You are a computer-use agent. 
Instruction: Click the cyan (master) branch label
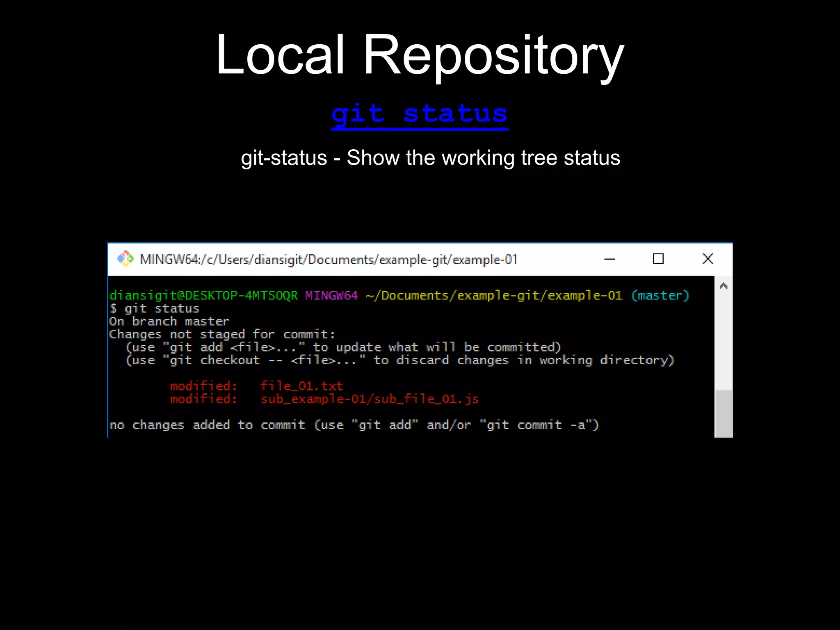[660, 295]
